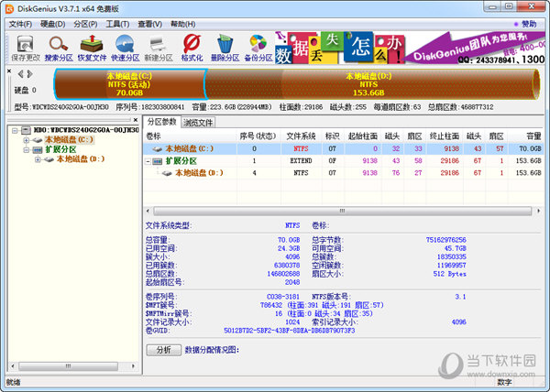The height and width of the screenshot is (392, 550).
Task: Click left arrow of tree panel scrollbar
Action: coord(13,366)
